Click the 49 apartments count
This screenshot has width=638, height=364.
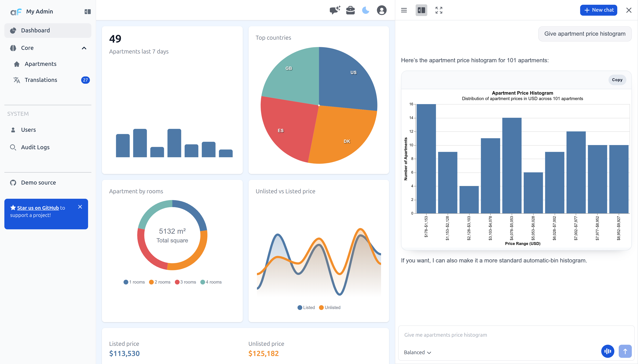pos(115,39)
